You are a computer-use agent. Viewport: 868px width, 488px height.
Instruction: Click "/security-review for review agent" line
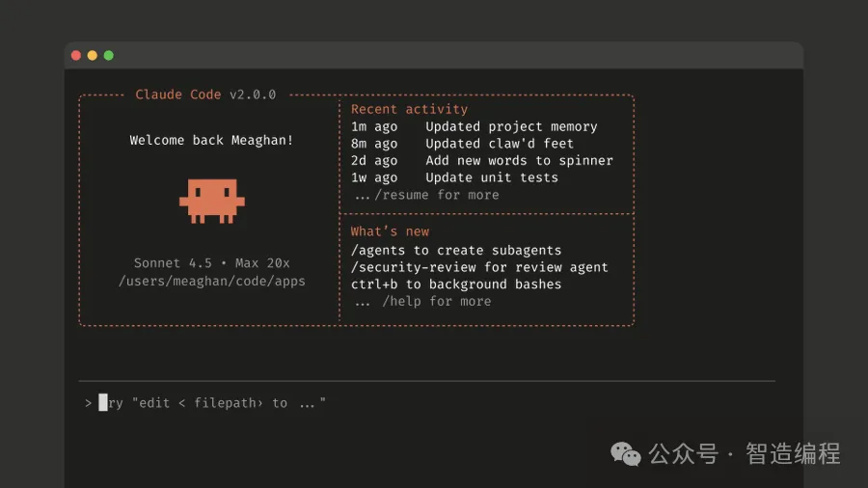[x=479, y=268]
